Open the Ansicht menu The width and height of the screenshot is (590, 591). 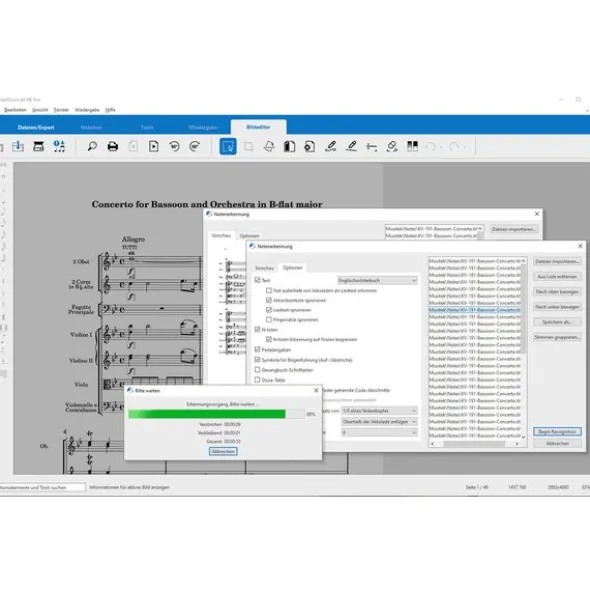(x=40, y=110)
